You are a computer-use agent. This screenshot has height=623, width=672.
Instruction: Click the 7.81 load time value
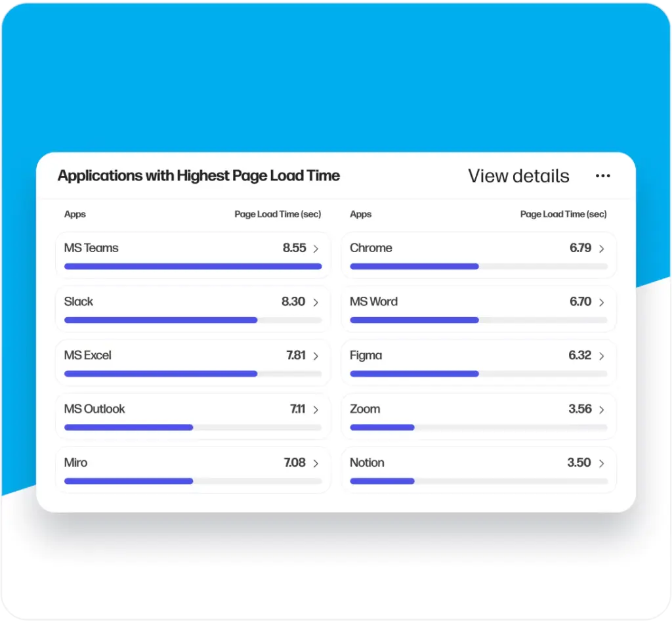296,355
